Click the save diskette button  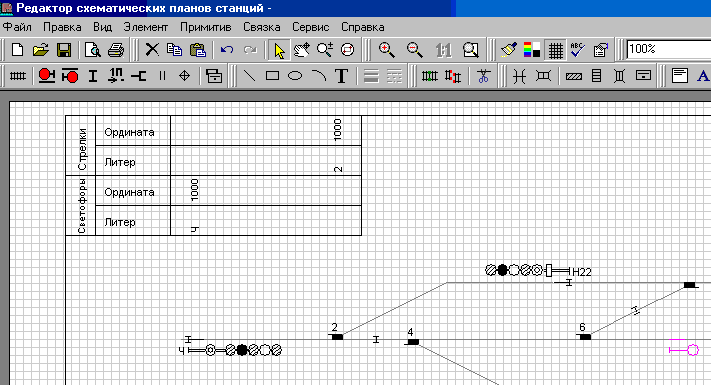tap(64, 50)
